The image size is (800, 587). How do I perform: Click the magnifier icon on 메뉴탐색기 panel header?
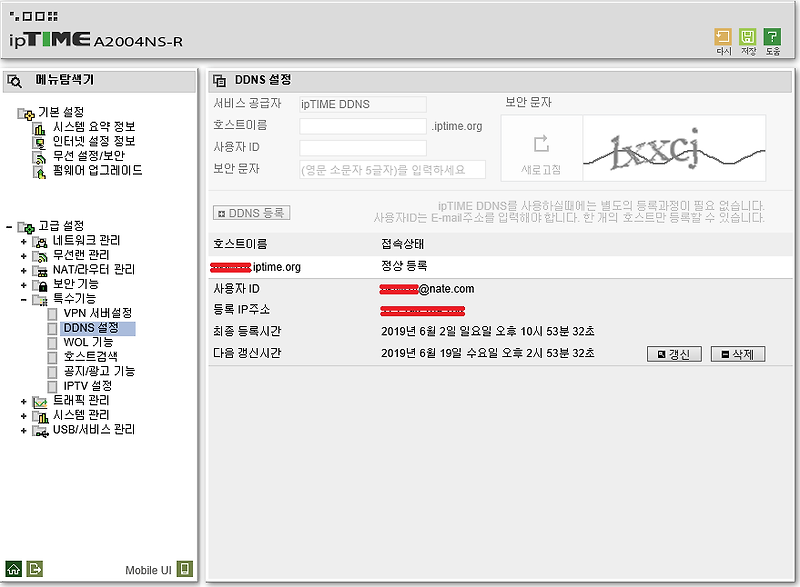[14, 79]
